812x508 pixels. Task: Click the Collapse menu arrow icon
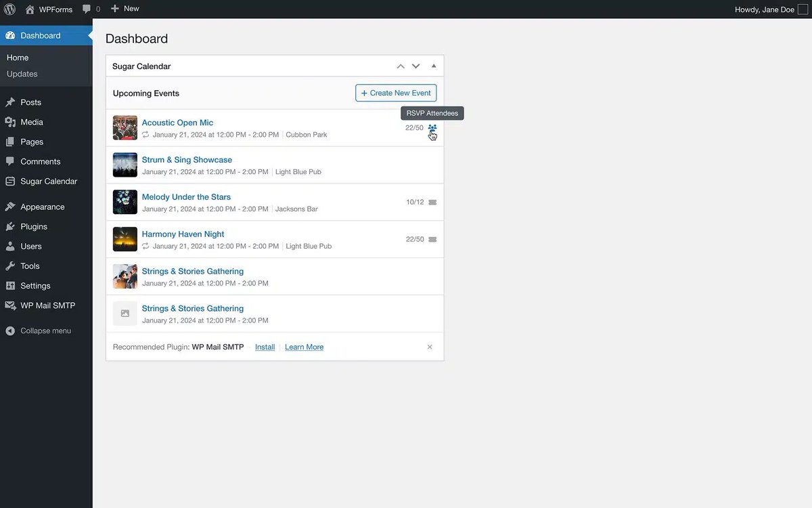click(10, 331)
